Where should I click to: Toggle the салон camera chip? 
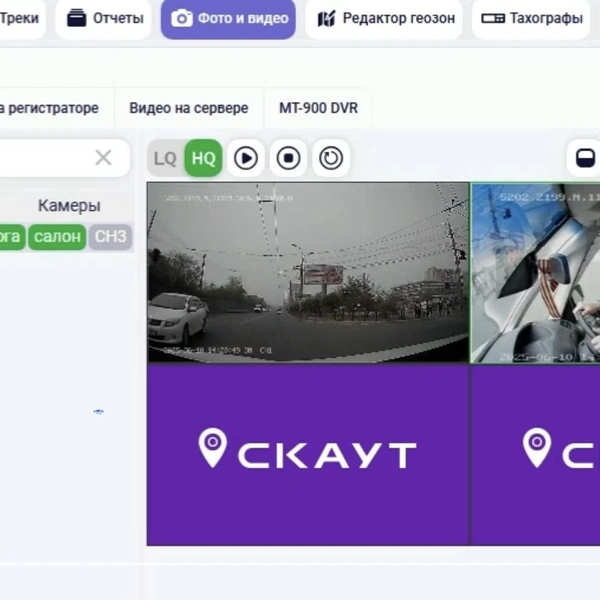(57, 237)
